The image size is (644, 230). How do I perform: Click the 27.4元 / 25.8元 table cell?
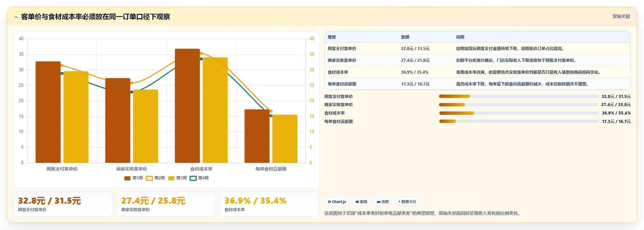point(415,60)
